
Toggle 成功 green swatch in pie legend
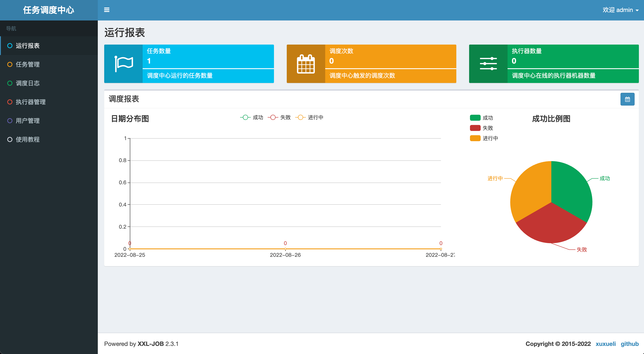tap(475, 118)
